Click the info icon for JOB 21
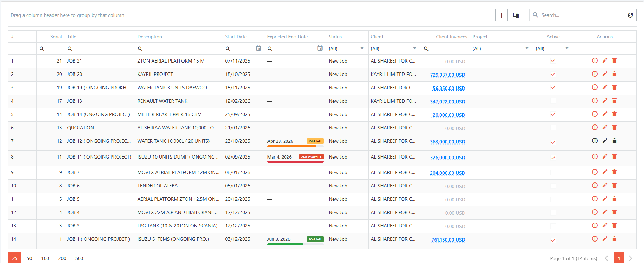The height and width of the screenshot is (263, 644). coord(595,60)
